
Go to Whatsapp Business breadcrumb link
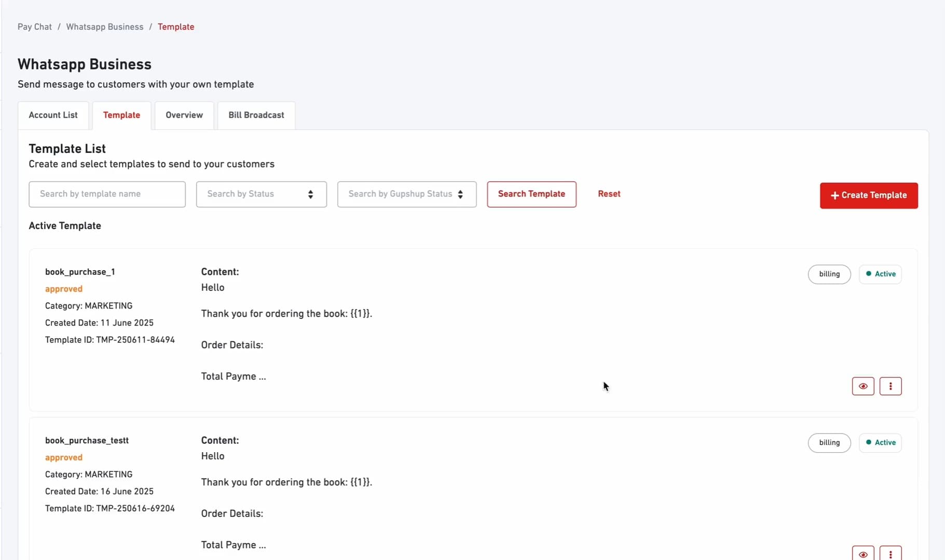click(105, 27)
